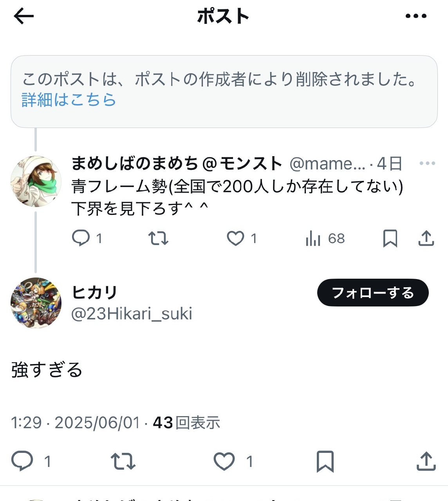
Task: Like the 青フレーム勢 post
Action: coord(236,238)
